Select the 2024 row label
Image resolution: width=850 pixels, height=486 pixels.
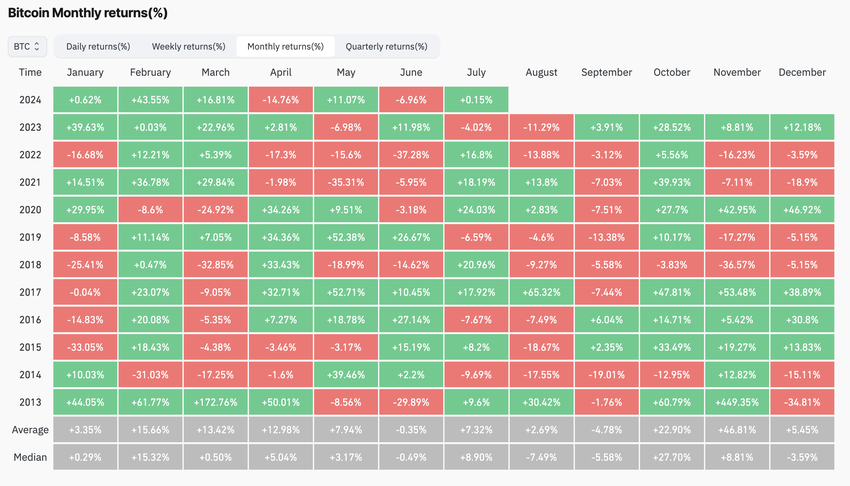pyautogui.click(x=30, y=99)
